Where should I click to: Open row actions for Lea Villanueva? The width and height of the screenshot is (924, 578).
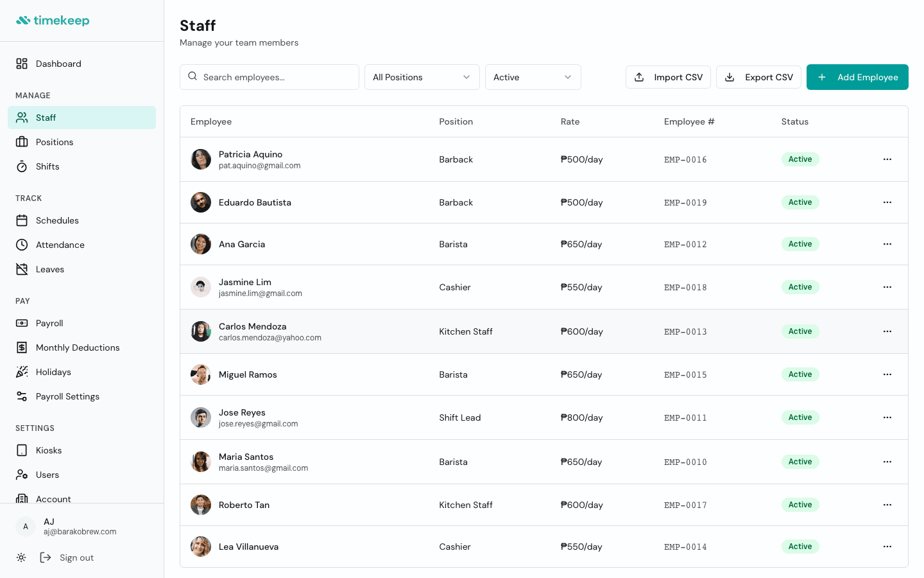click(x=887, y=547)
